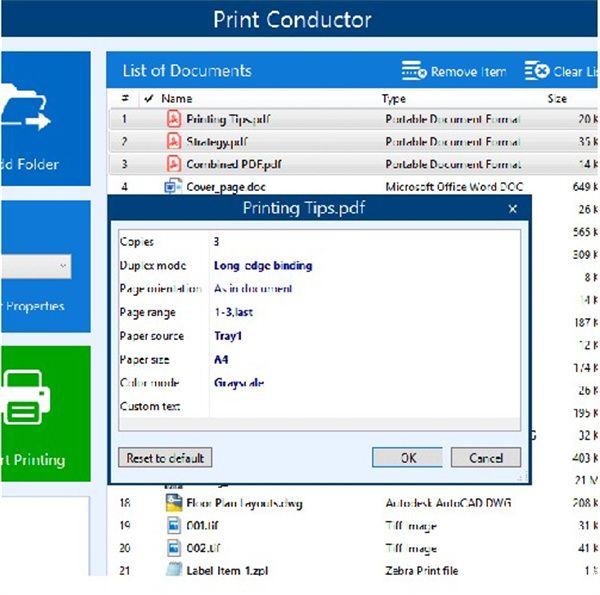Open the printer selection dropdown
The height and width of the screenshot is (595, 600).
point(35,266)
